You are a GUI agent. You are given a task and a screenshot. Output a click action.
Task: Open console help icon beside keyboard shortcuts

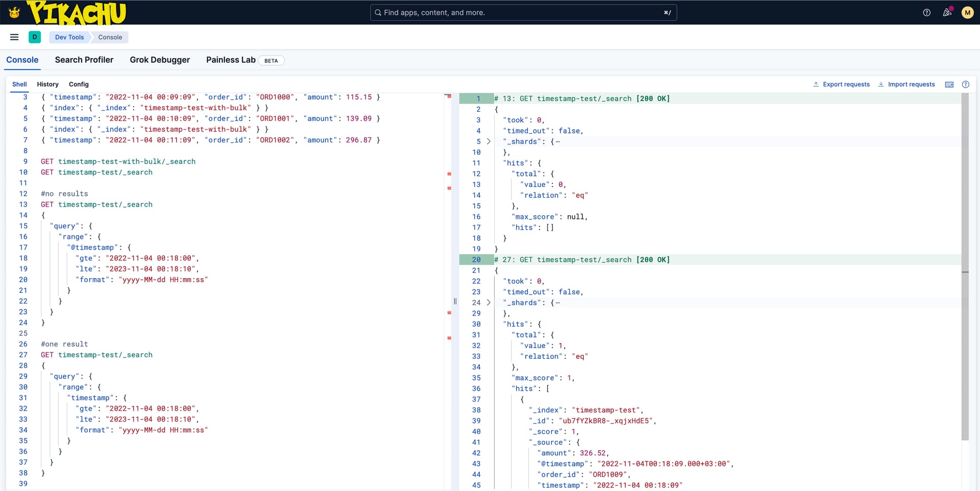click(x=965, y=85)
